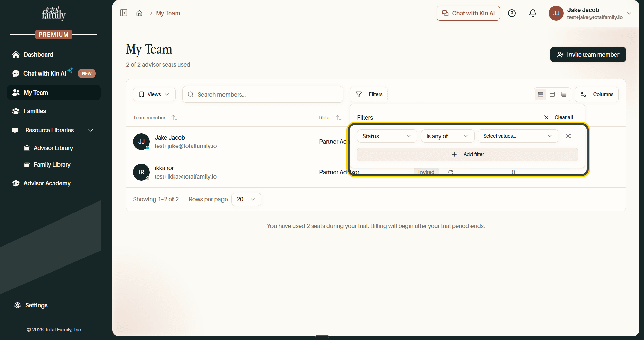Click Jake Jacob name in table

point(170,138)
